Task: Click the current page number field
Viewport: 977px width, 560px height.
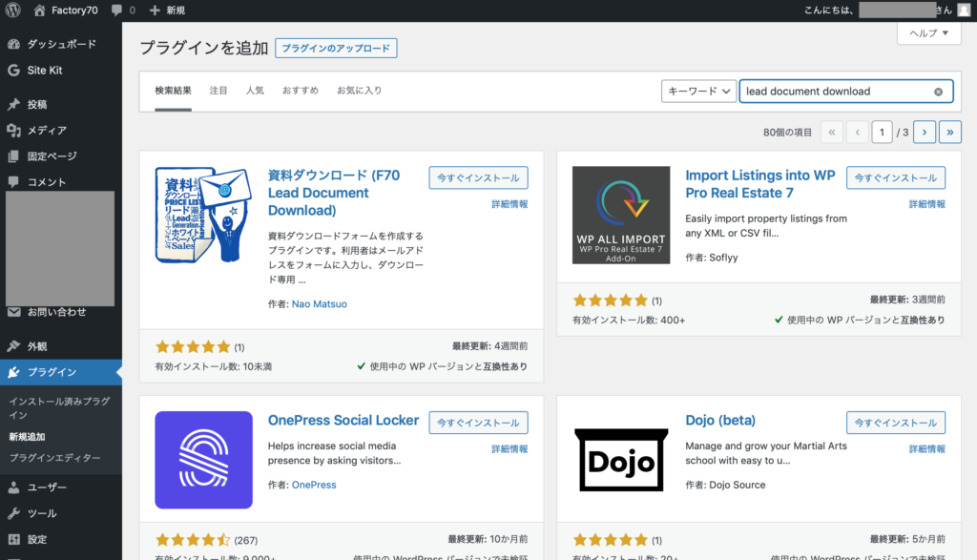Action: pos(882,132)
